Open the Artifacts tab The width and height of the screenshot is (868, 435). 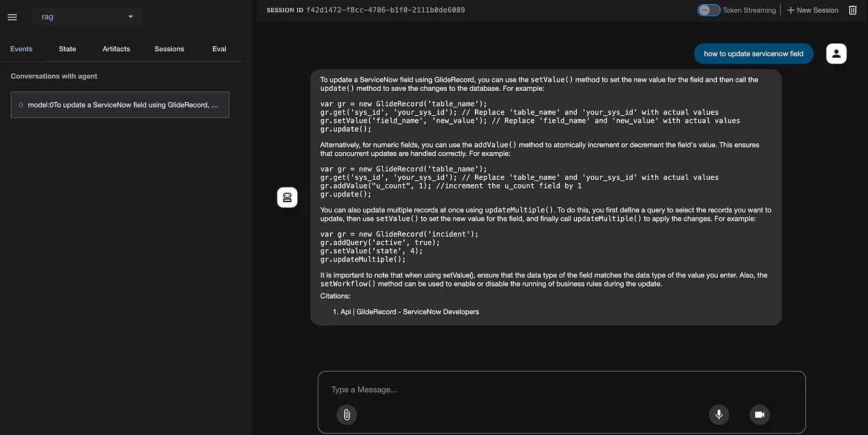[116, 49]
